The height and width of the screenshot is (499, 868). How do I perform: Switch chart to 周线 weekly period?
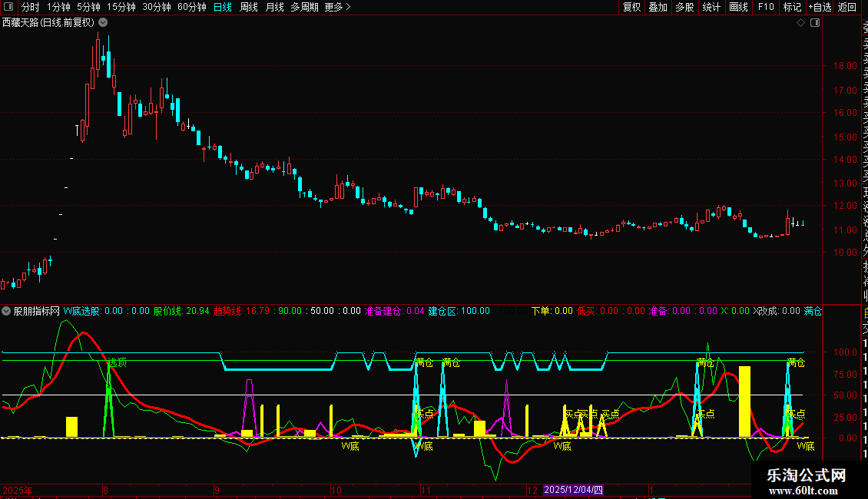249,8
